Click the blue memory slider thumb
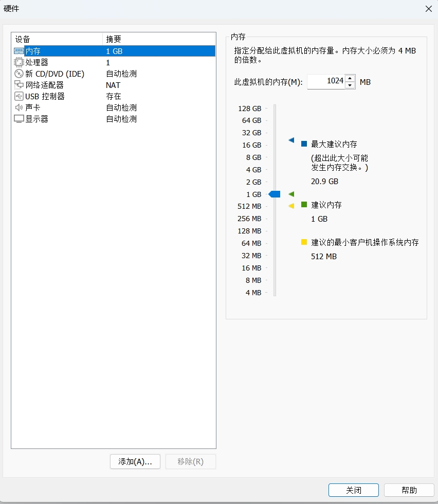This screenshot has width=438, height=504. 275,194
